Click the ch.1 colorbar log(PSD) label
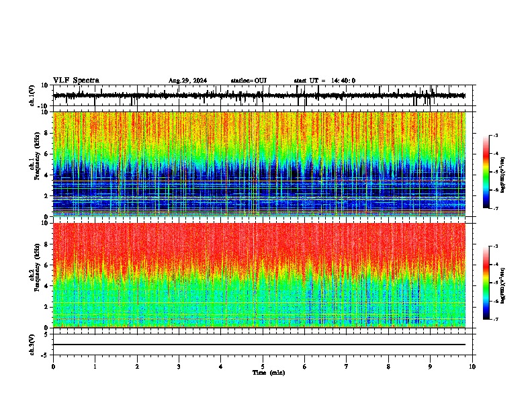 (503, 175)
